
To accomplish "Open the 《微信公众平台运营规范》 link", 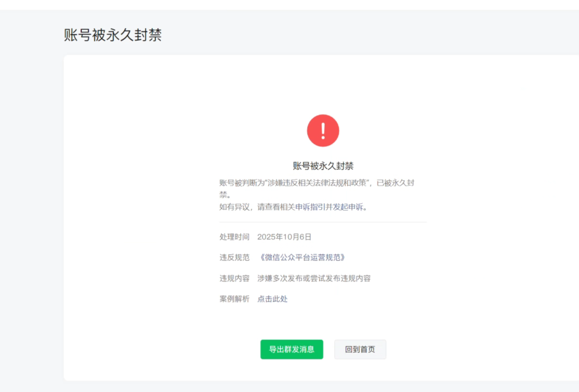I will [x=302, y=257].
